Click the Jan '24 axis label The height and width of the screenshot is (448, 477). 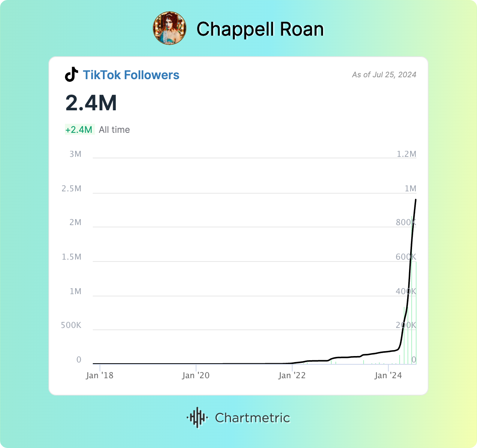click(x=388, y=376)
